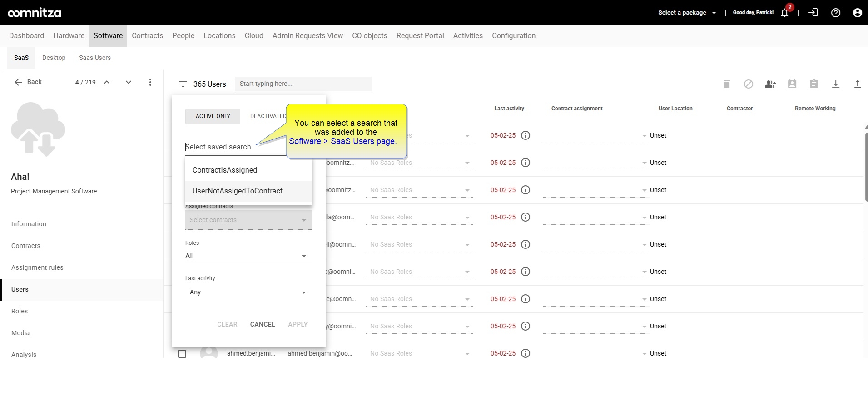Click the help question mark icon
868x401 pixels.
point(836,13)
